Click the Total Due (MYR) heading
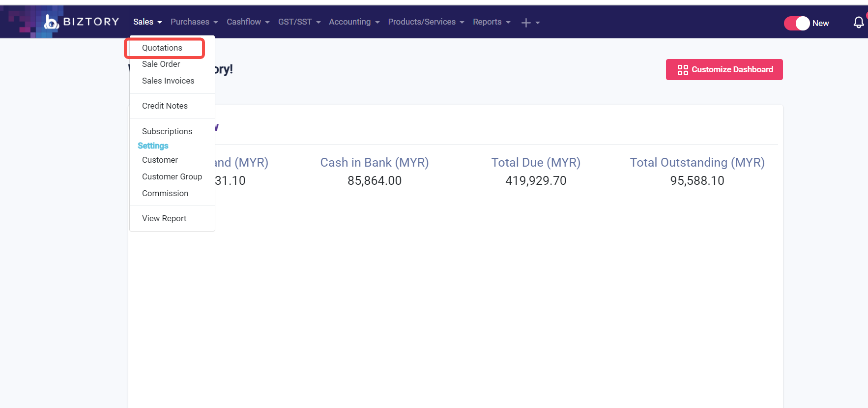 (x=536, y=163)
